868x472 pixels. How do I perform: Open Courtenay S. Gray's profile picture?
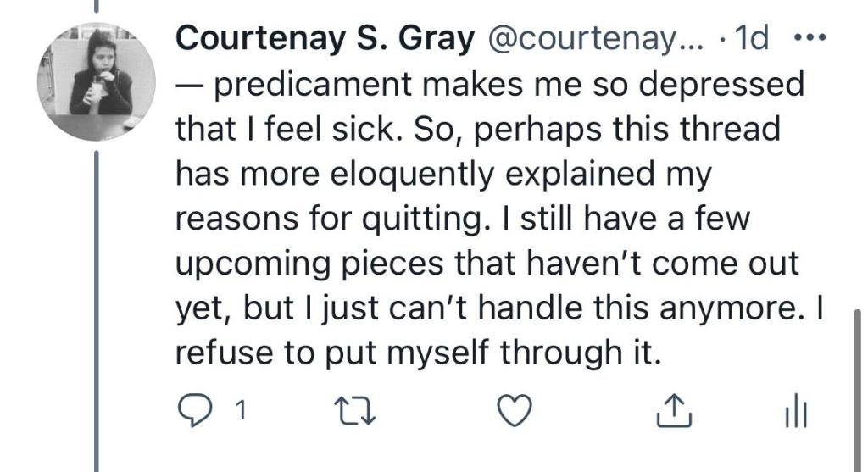click(97, 81)
